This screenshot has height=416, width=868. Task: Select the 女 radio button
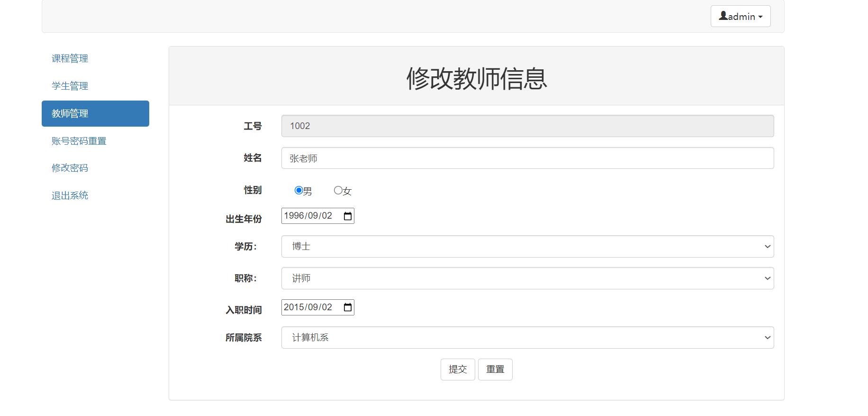point(338,190)
